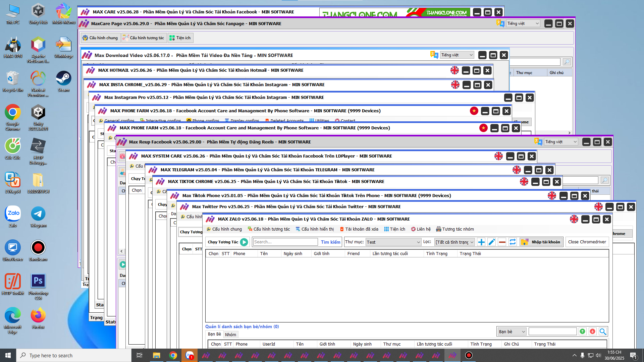Viewport: 644px width, 362px height.
Task: Click UK flag icon in Max Twitter Pro window
Action: (598, 207)
